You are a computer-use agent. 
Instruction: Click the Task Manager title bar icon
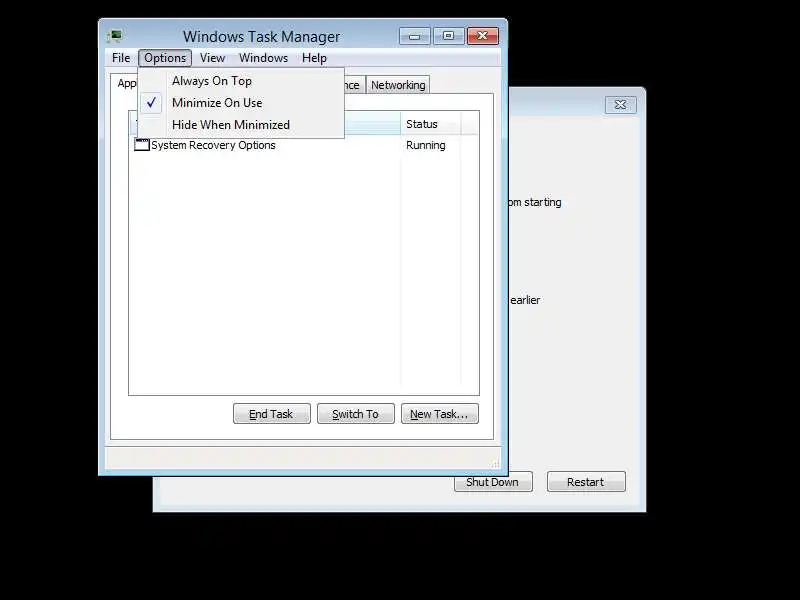tap(115, 36)
